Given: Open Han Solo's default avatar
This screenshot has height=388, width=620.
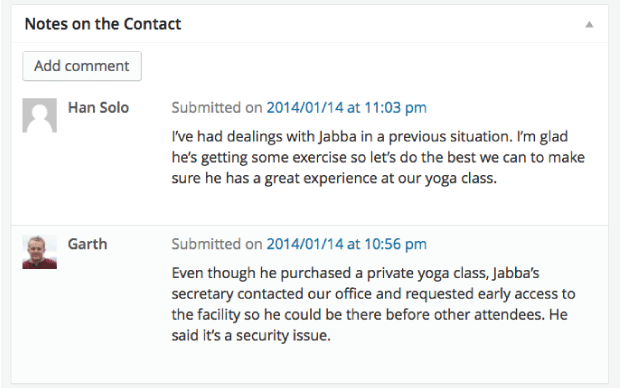Looking at the screenshot, I should pos(40,115).
